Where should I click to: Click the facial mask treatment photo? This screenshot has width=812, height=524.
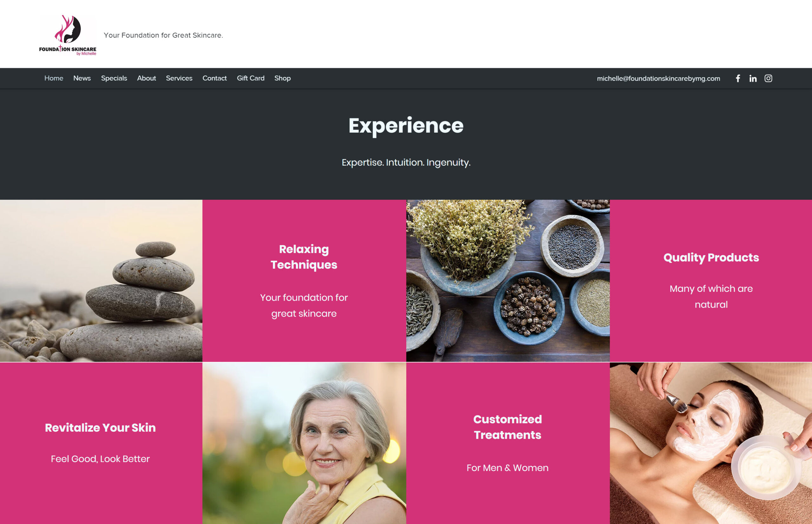pos(711,443)
